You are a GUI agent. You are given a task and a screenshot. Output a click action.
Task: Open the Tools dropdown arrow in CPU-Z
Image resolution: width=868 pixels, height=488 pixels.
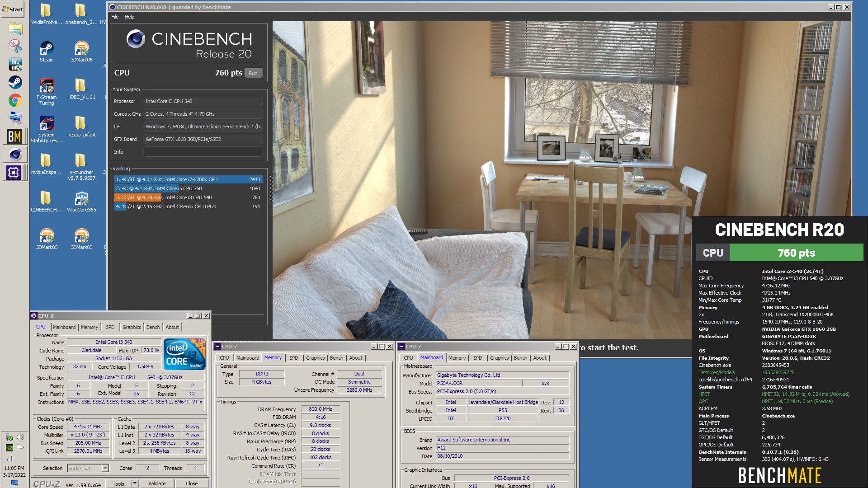pos(134,483)
